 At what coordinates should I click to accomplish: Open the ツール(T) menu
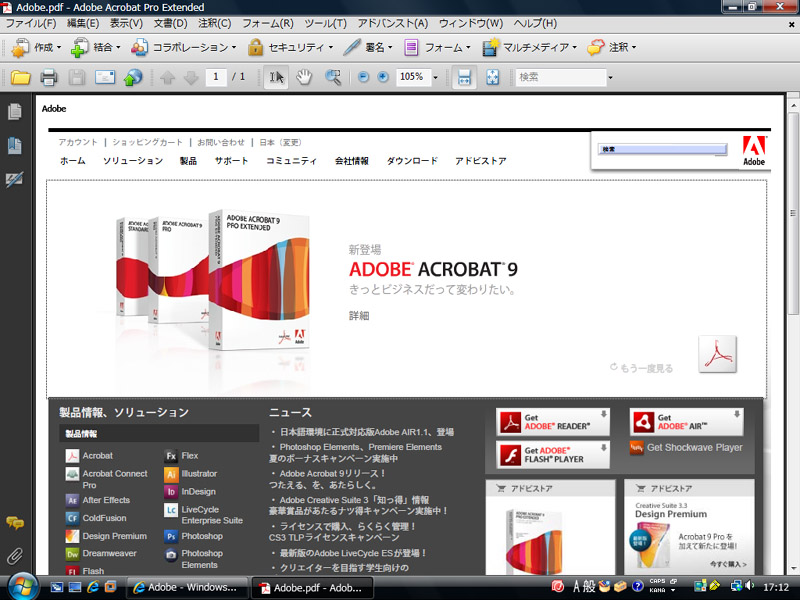[x=326, y=23]
